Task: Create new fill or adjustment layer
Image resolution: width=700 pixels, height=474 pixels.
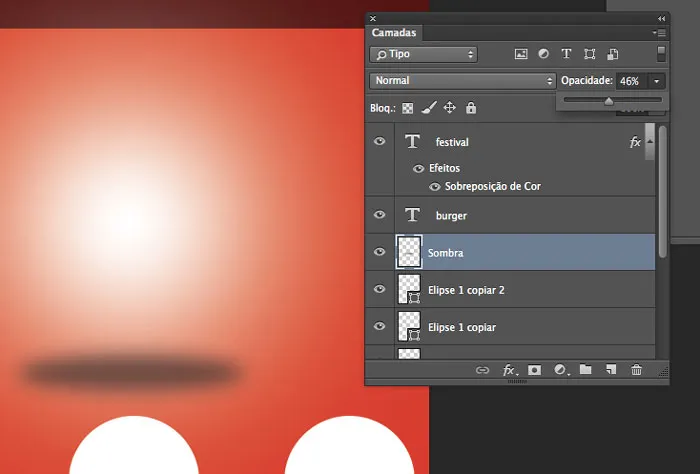Action: (x=561, y=370)
